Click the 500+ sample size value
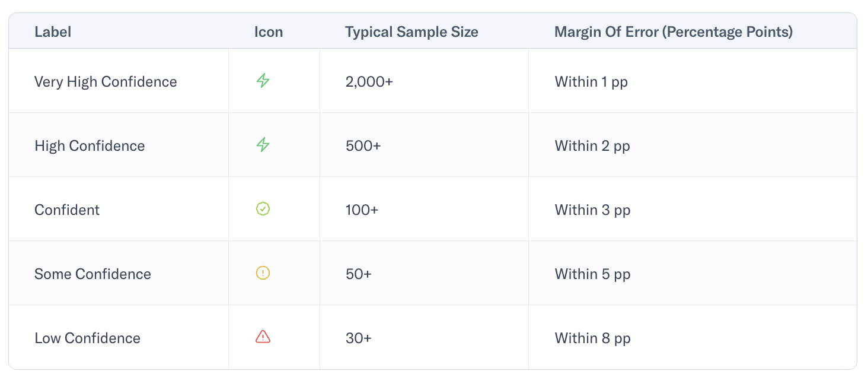868x374 pixels. pyautogui.click(x=363, y=145)
